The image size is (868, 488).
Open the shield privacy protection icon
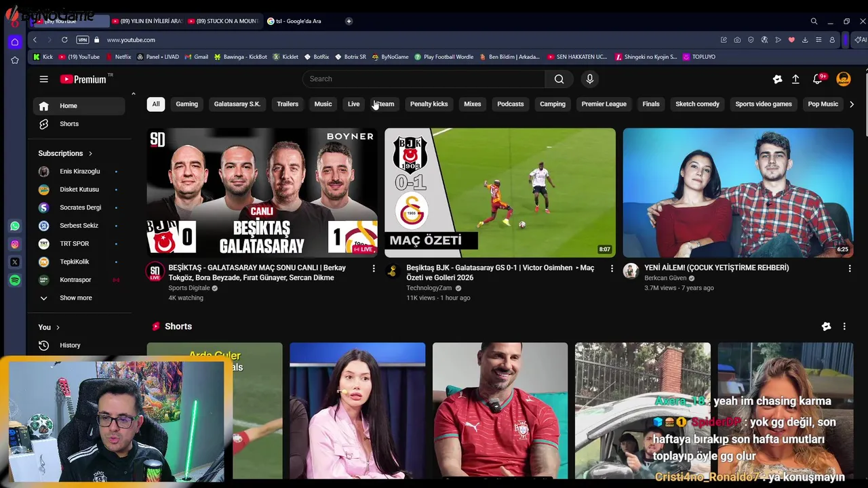click(x=751, y=40)
